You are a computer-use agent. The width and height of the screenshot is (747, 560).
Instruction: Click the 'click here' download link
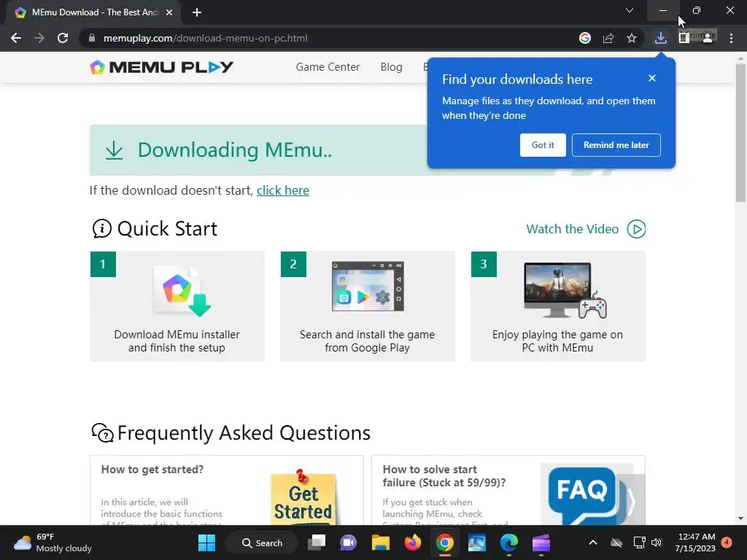(283, 190)
